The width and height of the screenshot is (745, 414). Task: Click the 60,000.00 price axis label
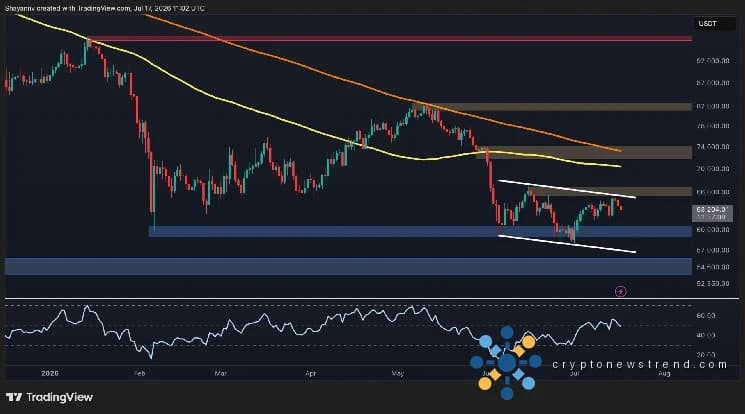click(713, 230)
